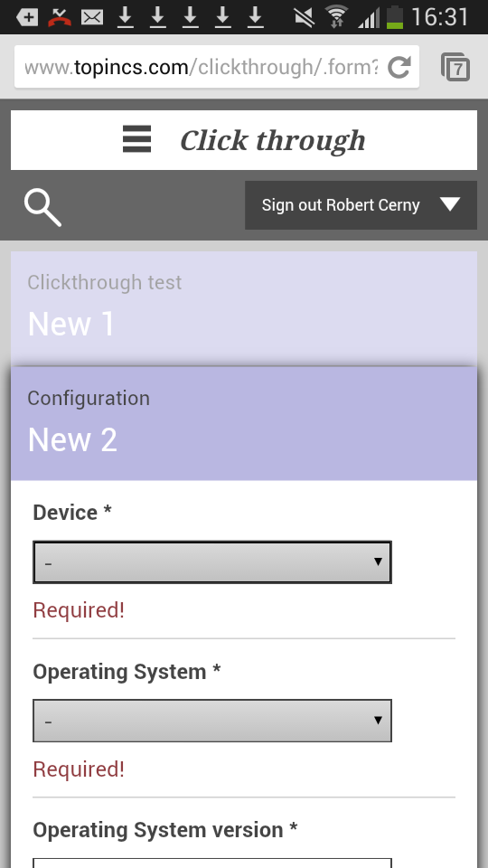The image size is (488, 868).
Task: Tap the missed call status icon
Action: coord(60,17)
